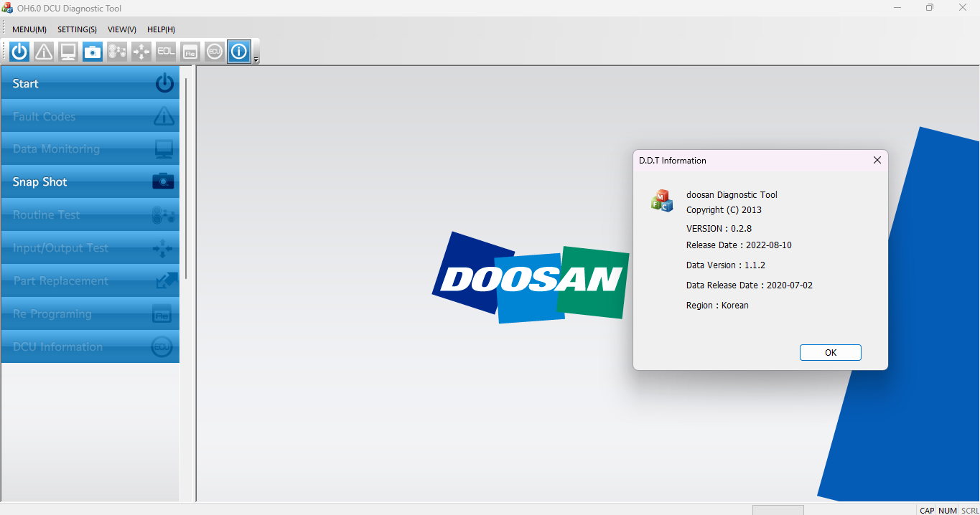Open the VIEW(V) menu
This screenshot has height=515, width=980.
point(122,29)
